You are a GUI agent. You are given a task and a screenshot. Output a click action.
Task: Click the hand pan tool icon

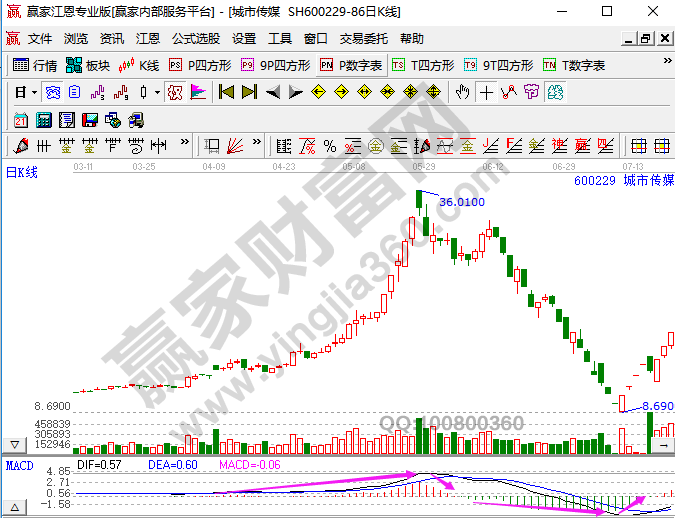462,92
